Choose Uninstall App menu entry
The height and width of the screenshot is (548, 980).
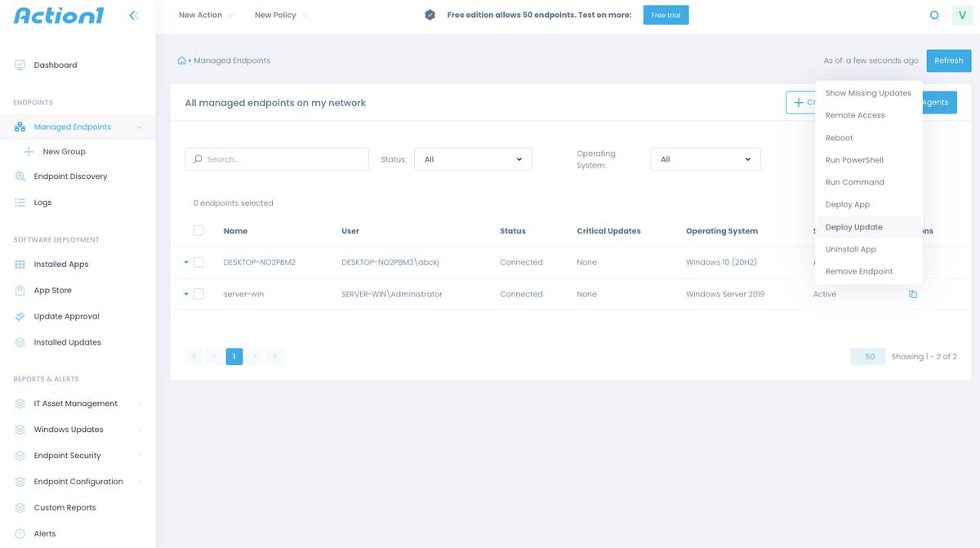point(868,249)
